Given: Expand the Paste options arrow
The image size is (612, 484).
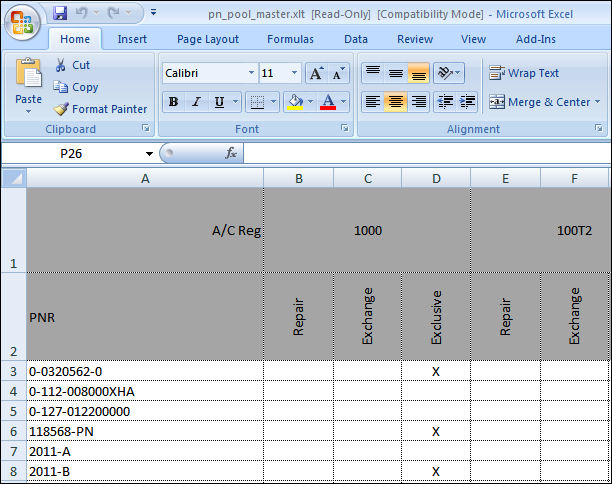Looking at the screenshot, I should [x=28, y=111].
